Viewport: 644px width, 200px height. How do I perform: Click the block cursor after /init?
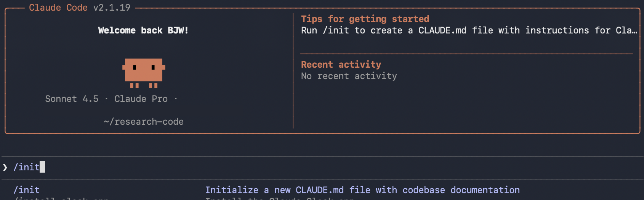[x=42, y=167]
